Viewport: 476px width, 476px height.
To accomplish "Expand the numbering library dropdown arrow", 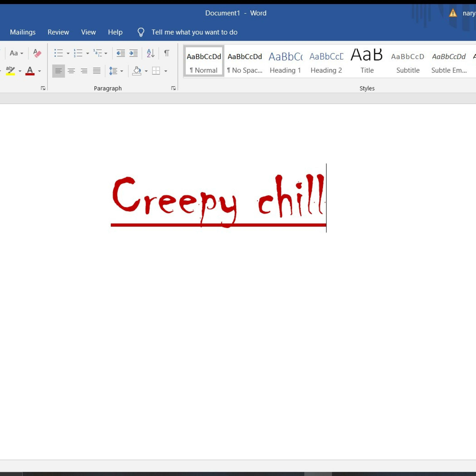I will (87, 53).
